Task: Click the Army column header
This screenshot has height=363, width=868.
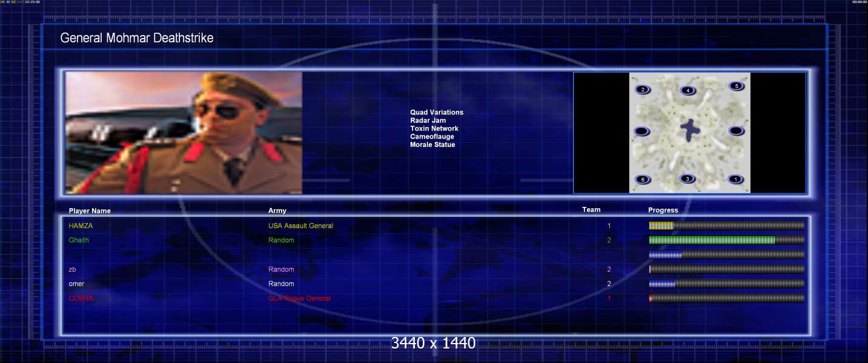Action: click(277, 211)
